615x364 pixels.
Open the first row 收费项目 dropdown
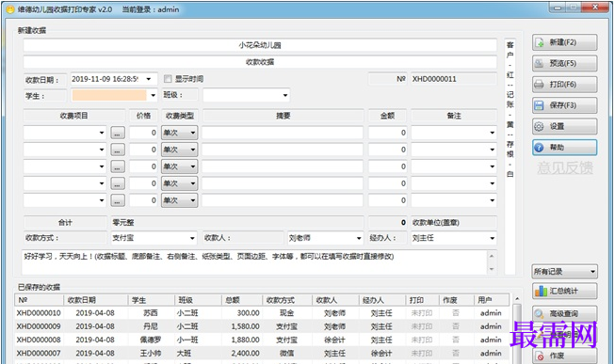click(x=101, y=133)
